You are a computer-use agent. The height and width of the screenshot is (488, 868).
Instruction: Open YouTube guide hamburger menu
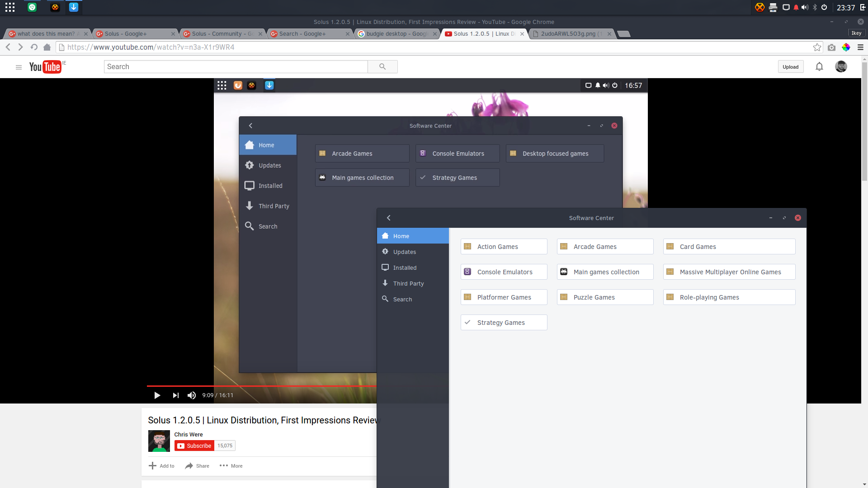[19, 67]
